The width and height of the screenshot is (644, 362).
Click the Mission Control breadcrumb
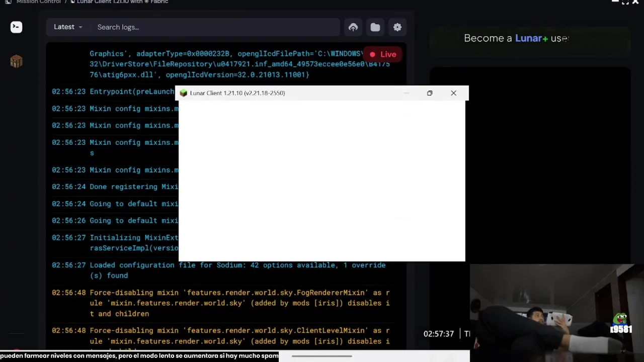click(39, 2)
